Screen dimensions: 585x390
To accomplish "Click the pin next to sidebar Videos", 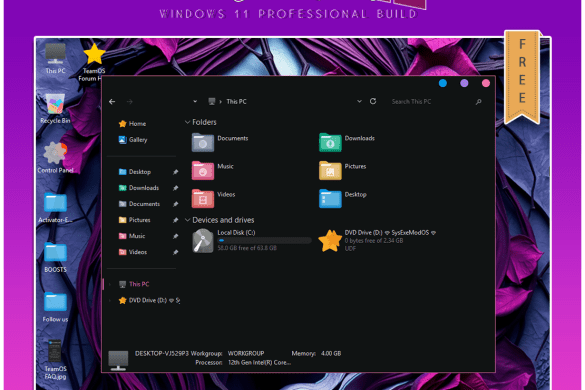I will pos(175,252).
